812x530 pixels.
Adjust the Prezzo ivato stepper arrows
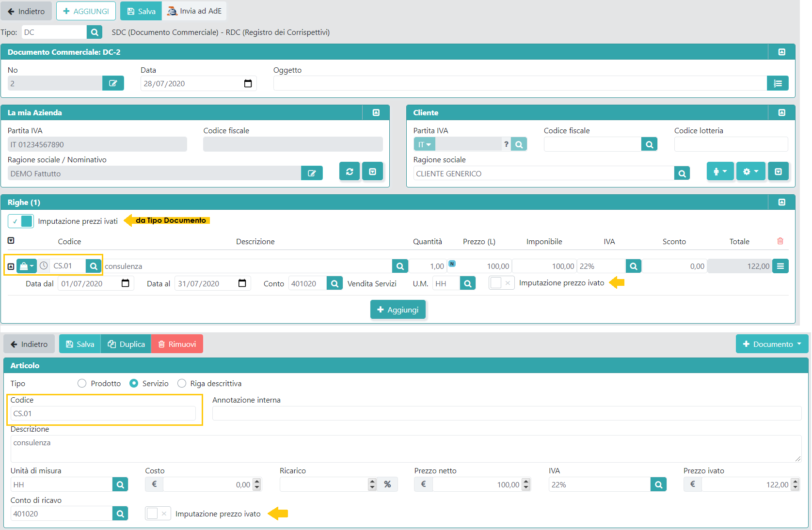(795, 484)
